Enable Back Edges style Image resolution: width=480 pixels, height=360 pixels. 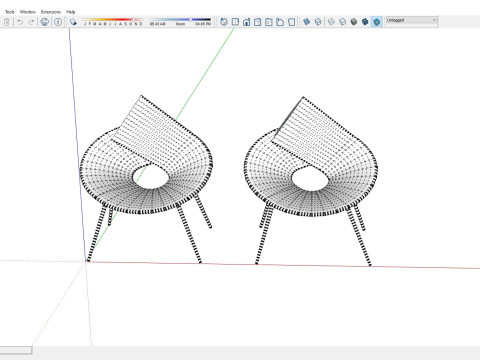coord(318,22)
